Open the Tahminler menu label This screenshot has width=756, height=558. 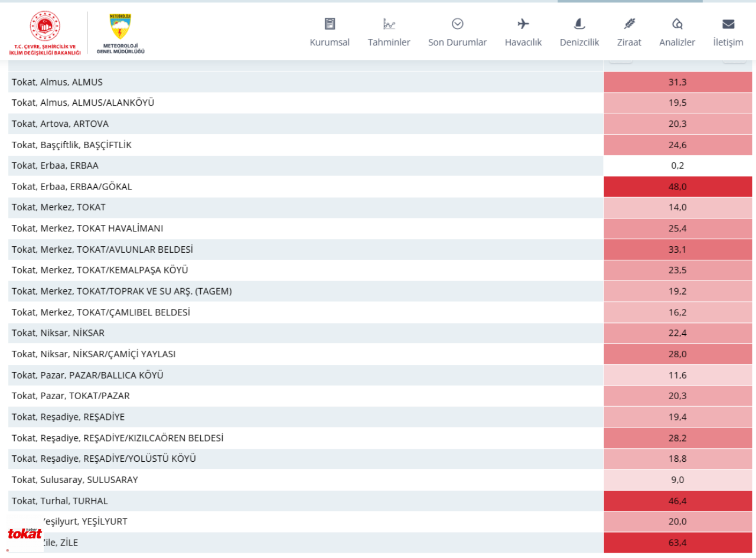389,43
